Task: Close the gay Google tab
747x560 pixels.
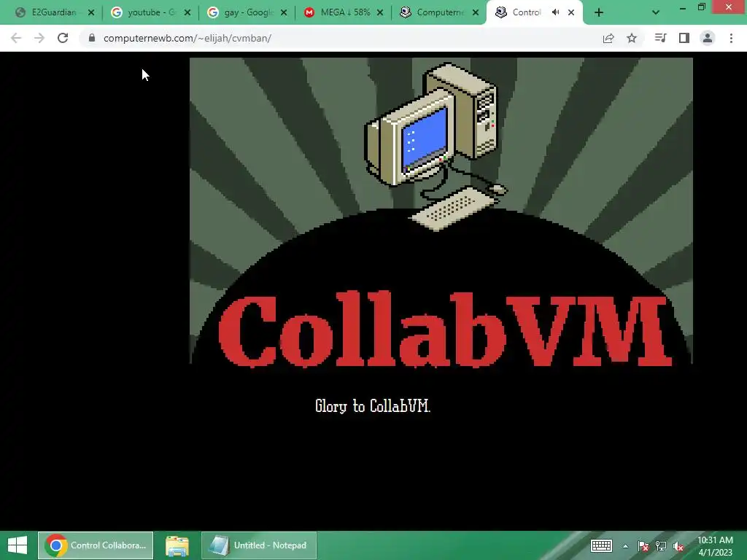Action: click(284, 13)
